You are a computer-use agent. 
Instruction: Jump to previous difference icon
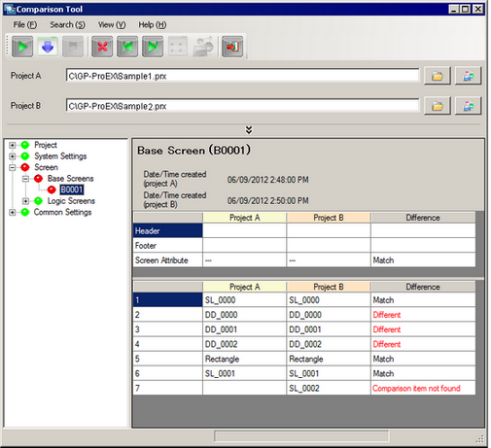click(127, 47)
